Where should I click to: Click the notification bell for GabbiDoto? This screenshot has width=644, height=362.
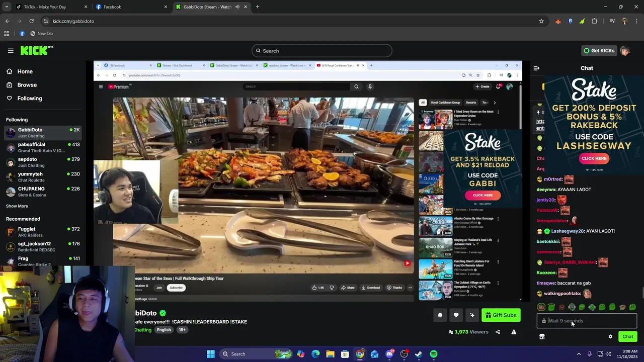point(440,315)
